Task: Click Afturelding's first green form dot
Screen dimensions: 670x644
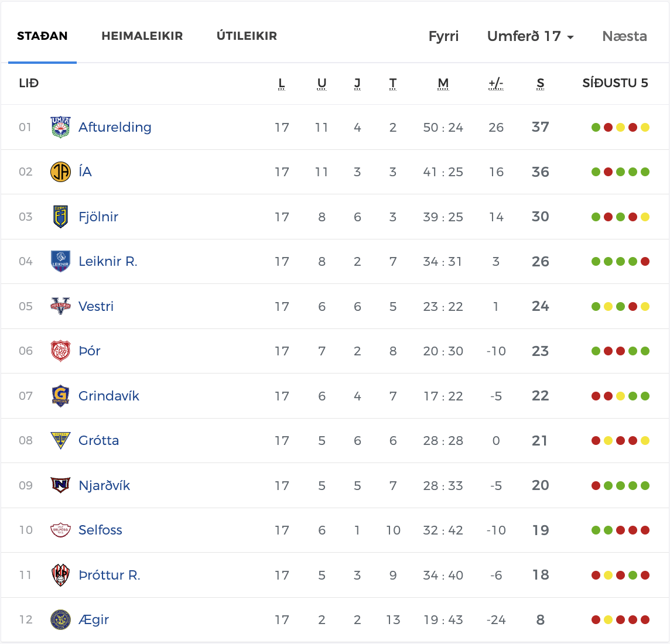Action: (596, 128)
